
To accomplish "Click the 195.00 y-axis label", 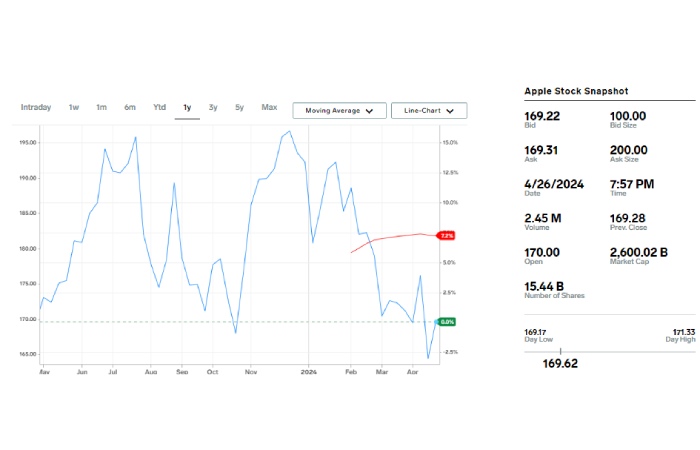I will (28, 142).
